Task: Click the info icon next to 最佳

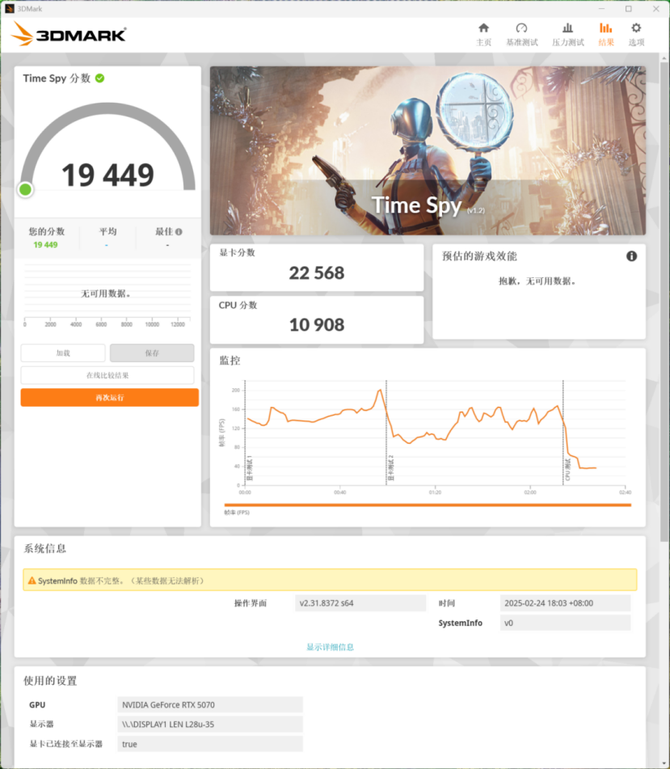Action: (x=179, y=231)
